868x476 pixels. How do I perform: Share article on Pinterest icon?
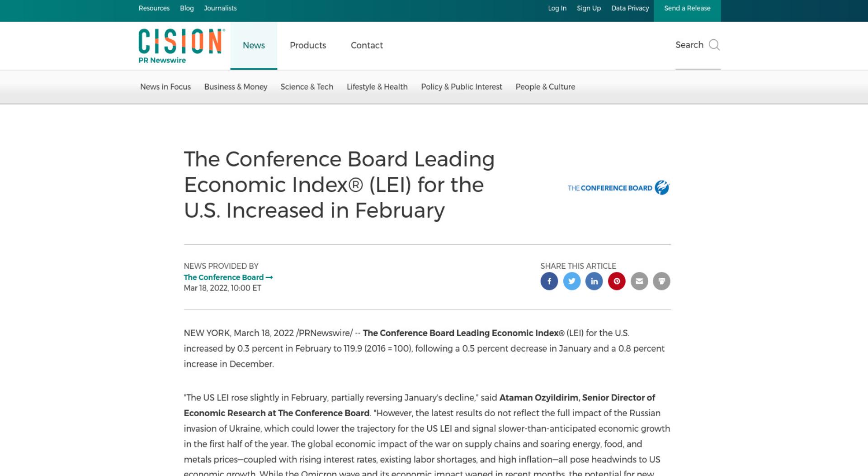pyautogui.click(x=617, y=281)
